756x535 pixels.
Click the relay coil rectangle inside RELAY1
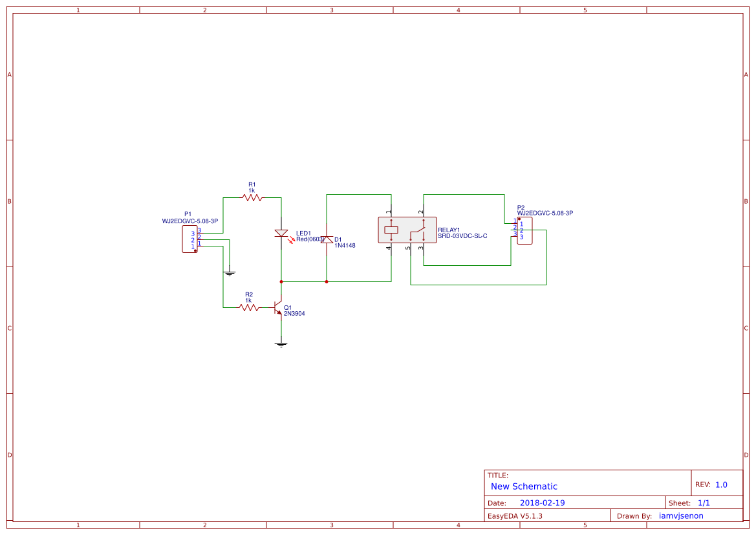(391, 229)
